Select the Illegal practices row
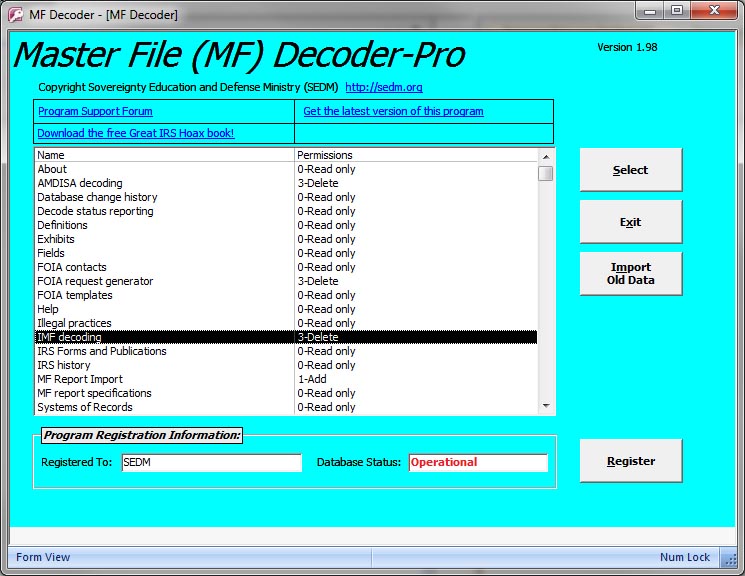The height and width of the screenshot is (576, 745). click(x=287, y=323)
